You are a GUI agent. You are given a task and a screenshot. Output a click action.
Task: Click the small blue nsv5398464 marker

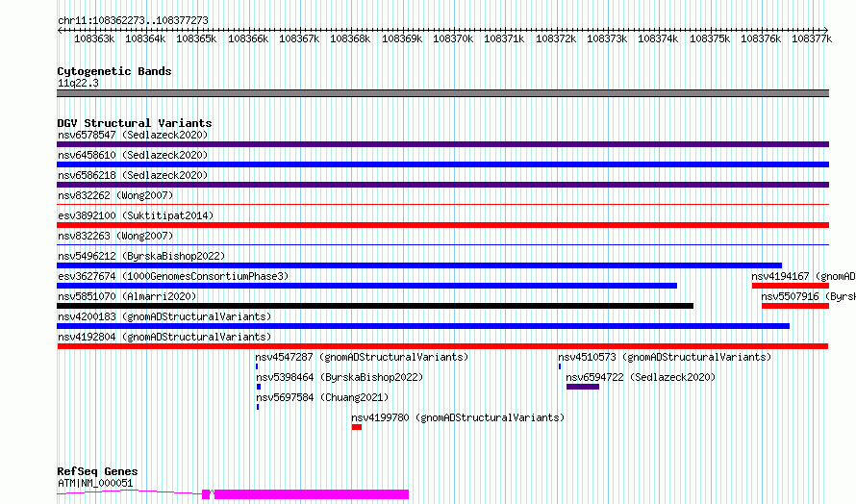click(x=259, y=387)
